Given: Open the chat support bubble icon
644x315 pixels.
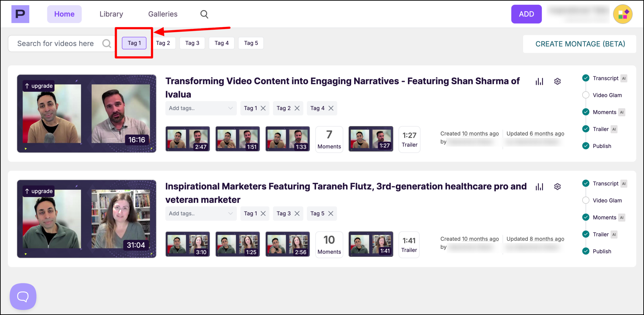Looking at the screenshot, I should [23, 296].
